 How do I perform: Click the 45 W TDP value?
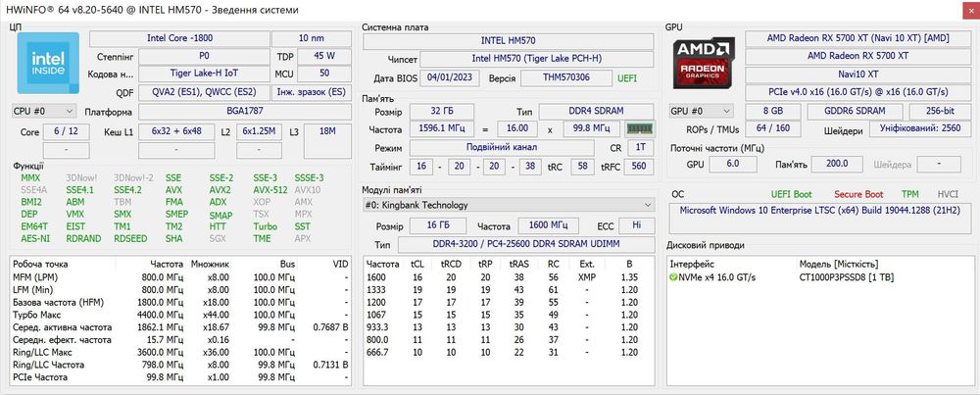(x=323, y=56)
